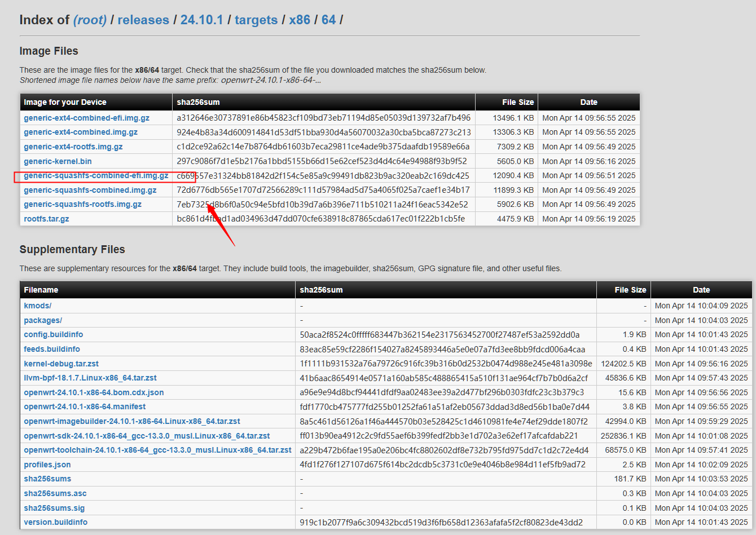
Task: Open sha256sums.asc signature file
Action: click(x=55, y=493)
